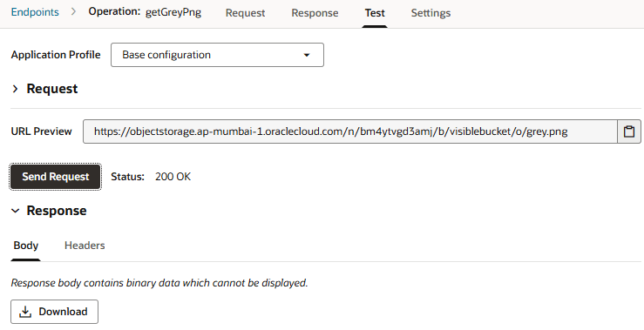This screenshot has height=330, width=644.
Task: Click the Status: label
Action: (128, 177)
